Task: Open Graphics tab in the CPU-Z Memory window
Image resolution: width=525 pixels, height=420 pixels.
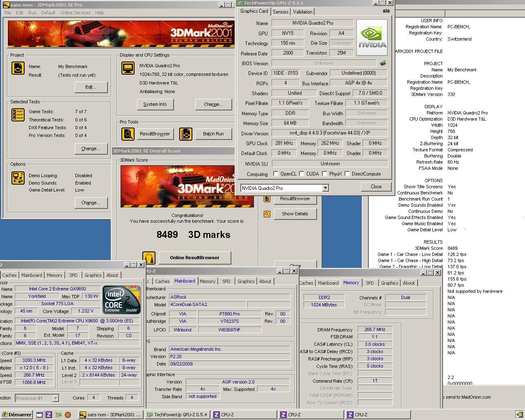Action: [x=389, y=283]
